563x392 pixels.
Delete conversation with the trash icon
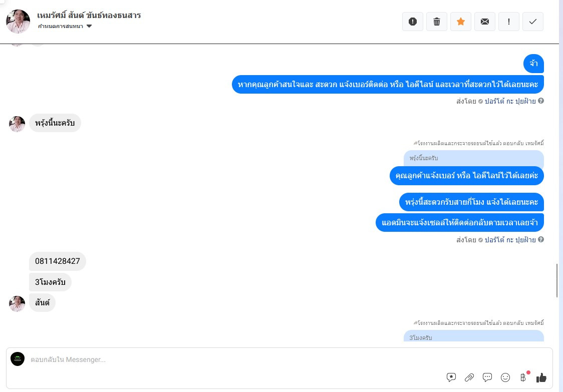point(437,22)
